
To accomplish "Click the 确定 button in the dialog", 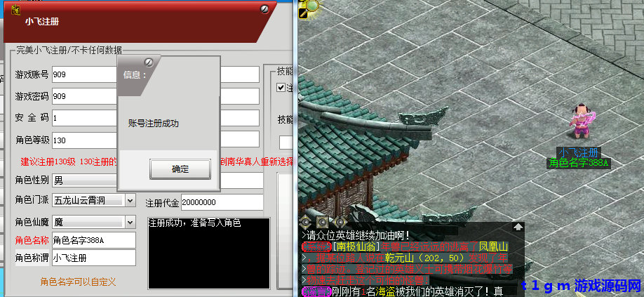I will coord(180,169).
